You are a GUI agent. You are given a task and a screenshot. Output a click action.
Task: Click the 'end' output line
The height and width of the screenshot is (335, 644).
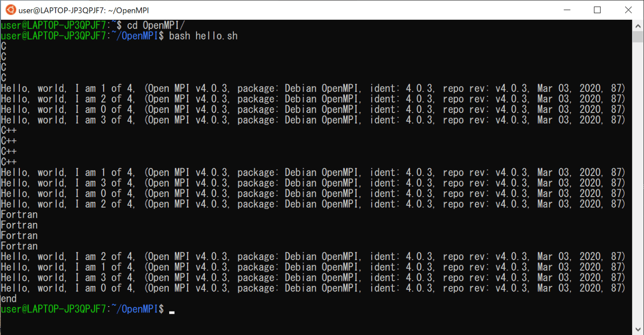(8, 298)
